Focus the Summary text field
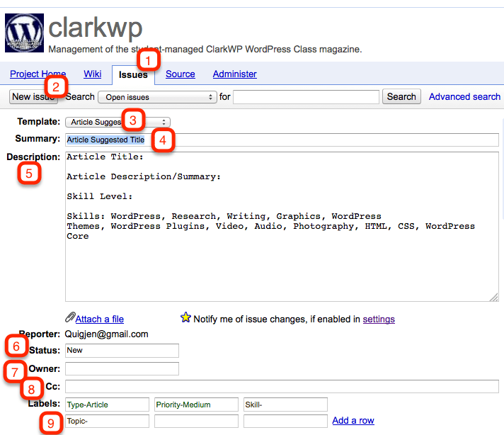The width and height of the screenshot is (504, 435). click(x=282, y=140)
